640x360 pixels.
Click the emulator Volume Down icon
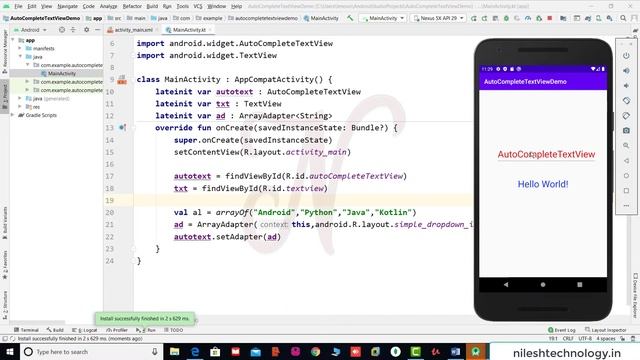tap(626, 86)
